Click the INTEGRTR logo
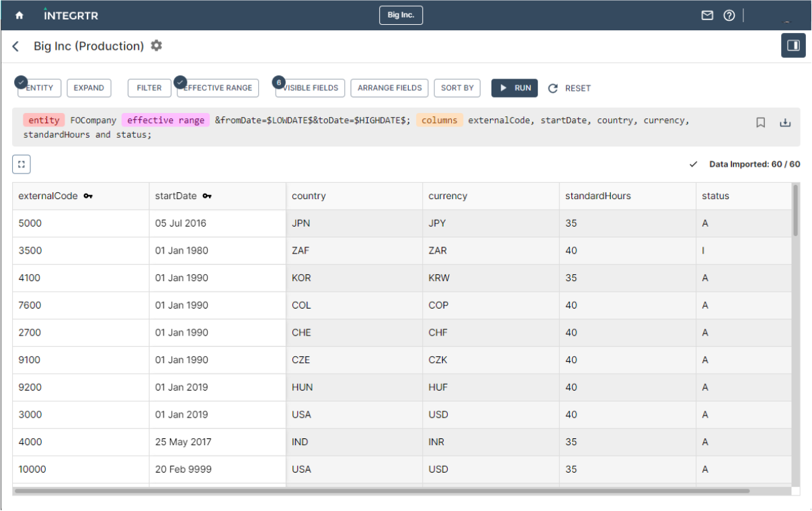 (70, 15)
